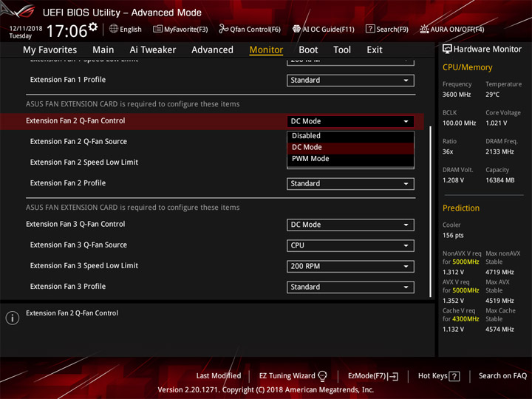This screenshot has width=532, height=399.
Task: Toggle AURA ON/OFF(F4) light icon
Action: click(424, 29)
